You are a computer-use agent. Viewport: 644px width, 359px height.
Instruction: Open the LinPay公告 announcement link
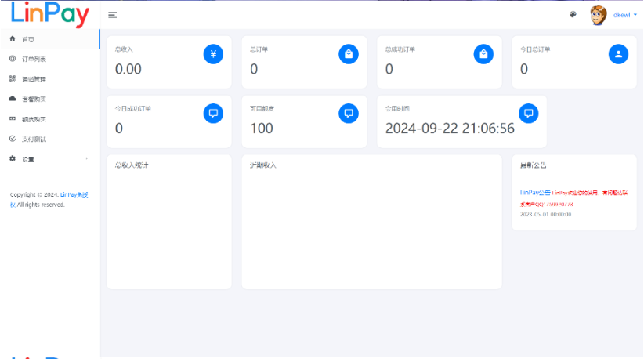[x=535, y=192]
